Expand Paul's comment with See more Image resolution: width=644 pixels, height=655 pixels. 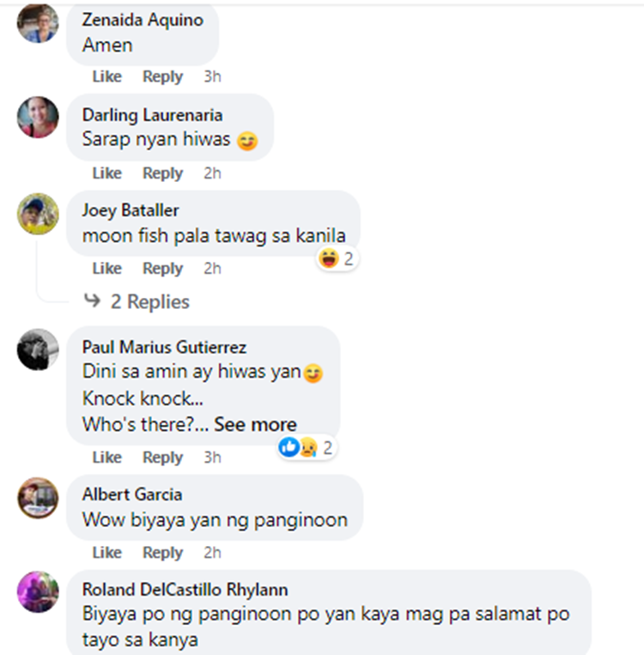[255, 424]
